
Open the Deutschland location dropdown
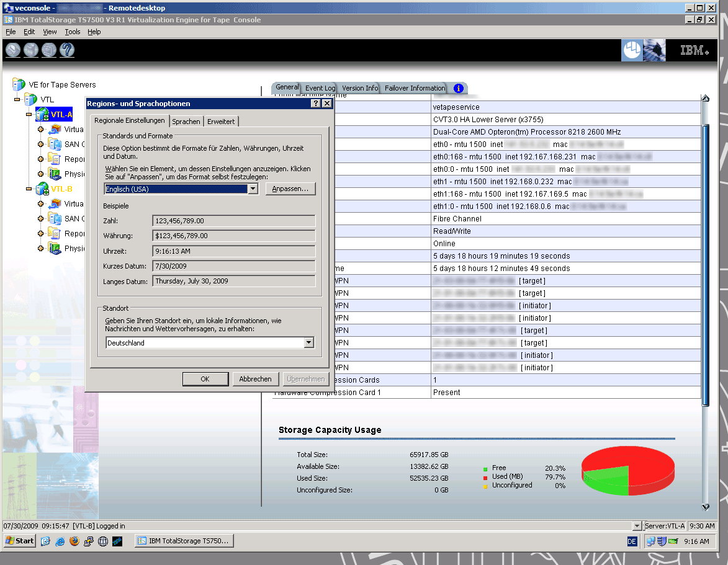[308, 342]
